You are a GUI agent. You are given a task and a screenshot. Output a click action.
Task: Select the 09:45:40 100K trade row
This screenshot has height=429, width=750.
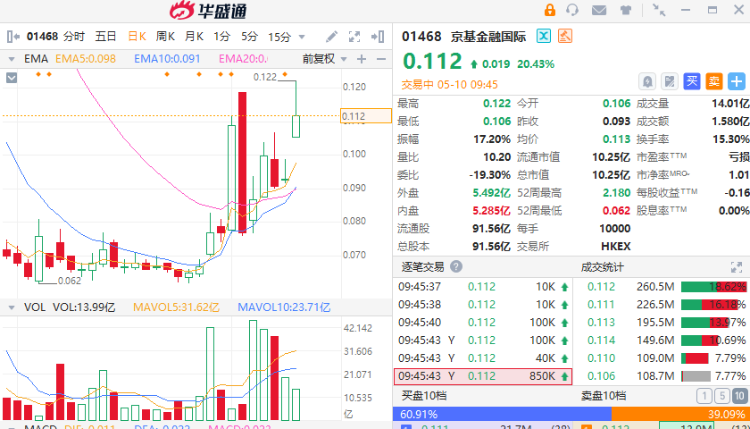(x=483, y=322)
